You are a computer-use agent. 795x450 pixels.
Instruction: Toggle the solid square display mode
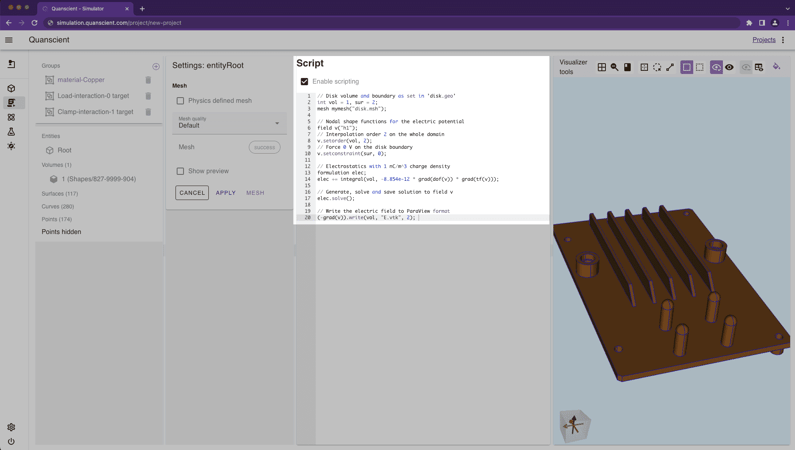[686, 67]
